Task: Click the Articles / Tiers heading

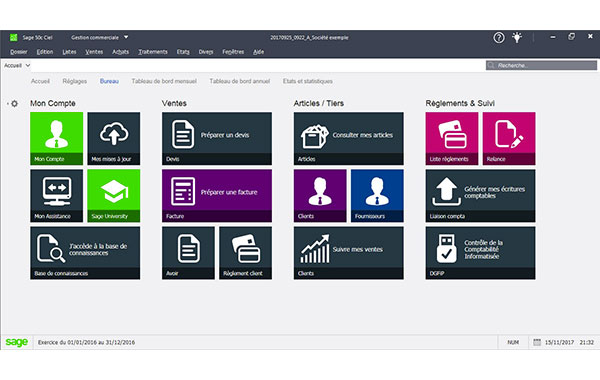Action: 319,103
